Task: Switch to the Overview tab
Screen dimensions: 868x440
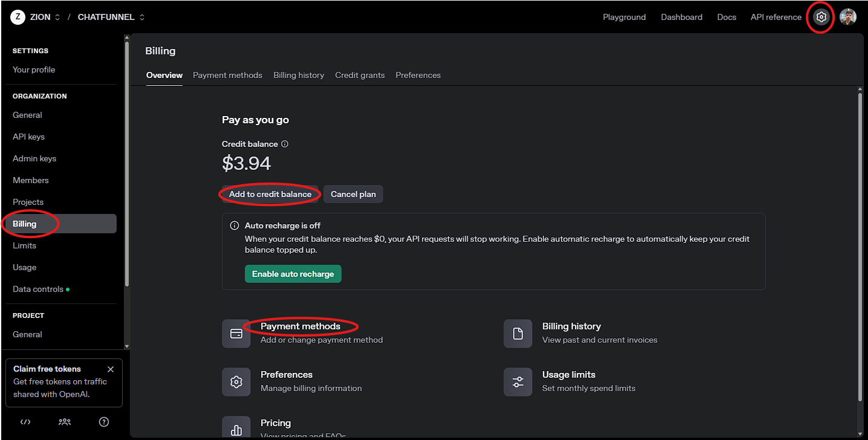Action: pyautogui.click(x=164, y=75)
